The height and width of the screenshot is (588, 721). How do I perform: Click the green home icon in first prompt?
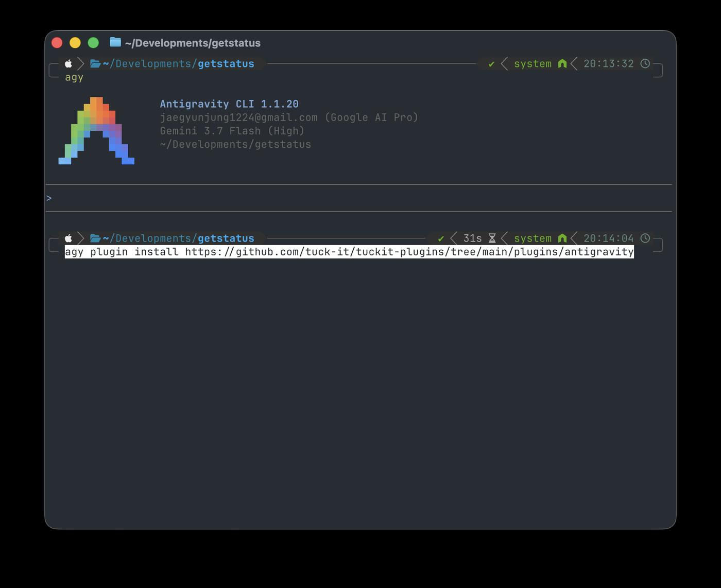(562, 64)
